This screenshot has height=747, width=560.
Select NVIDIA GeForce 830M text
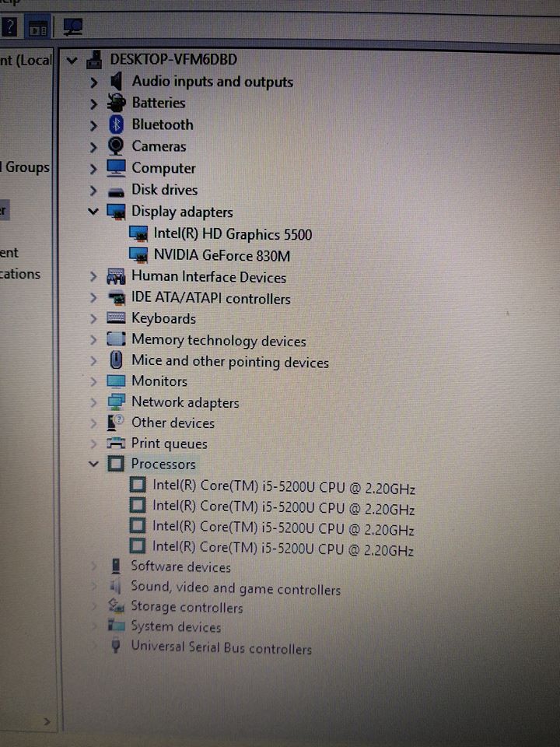pyautogui.click(x=222, y=255)
